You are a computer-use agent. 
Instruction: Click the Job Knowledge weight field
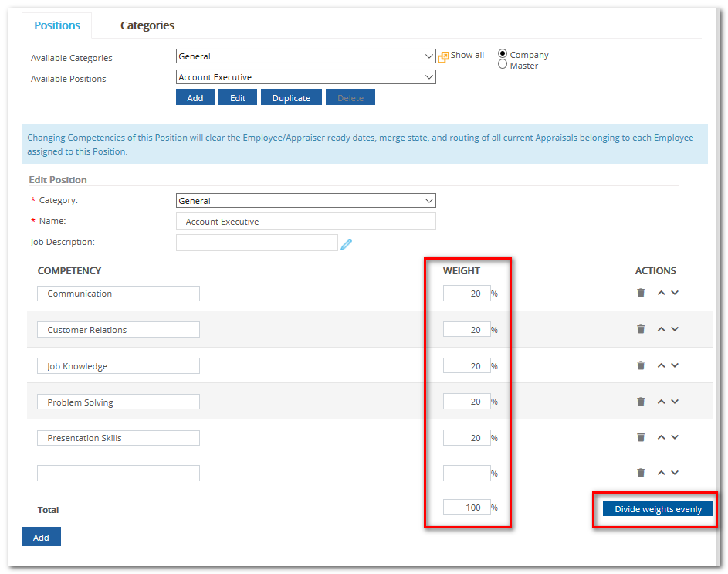coord(466,366)
